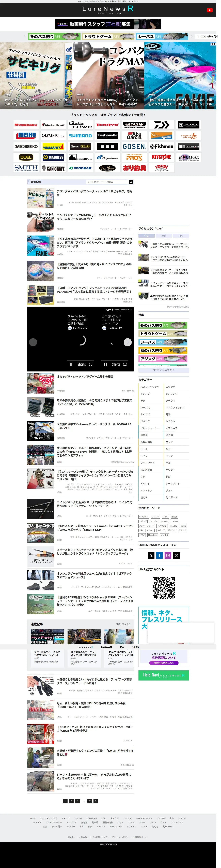Open the 動画制作スタッフ募集 recruit banner

click(108, 24)
